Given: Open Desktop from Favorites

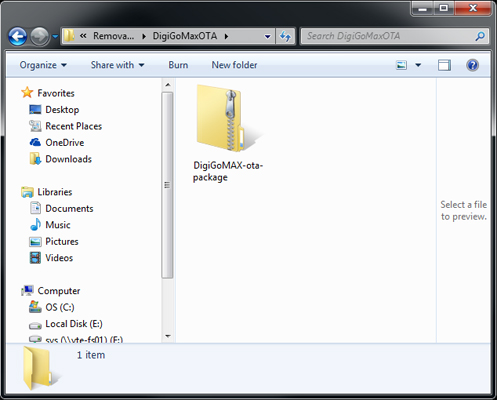Looking at the screenshot, I should click(62, 110).
